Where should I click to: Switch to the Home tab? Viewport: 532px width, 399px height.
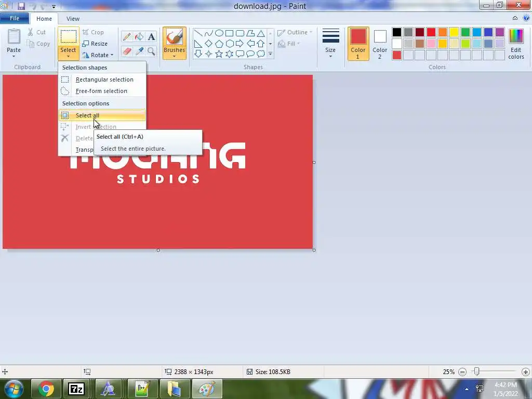pos(44,19)
